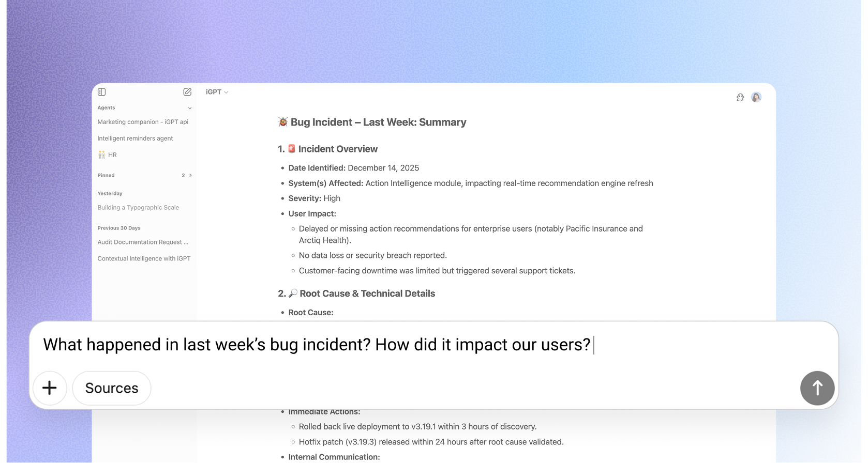Viewport: 868px width, 463px height.
Task: Open Audit Documentation Request chat
Action: tap(143, 242)
